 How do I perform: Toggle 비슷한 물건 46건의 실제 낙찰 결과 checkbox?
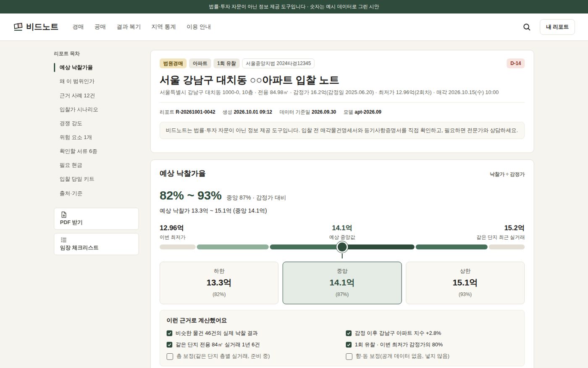[x=170, y=333]
